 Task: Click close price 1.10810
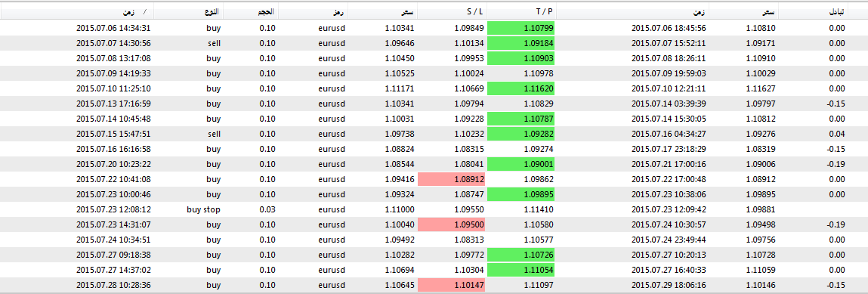point(760,28)
